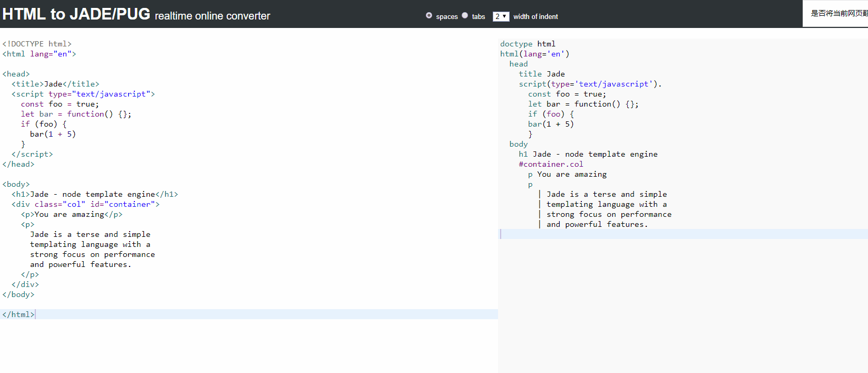Viewport: 868px width, 373px height.
Task: Click 'if (foo) {' in Pug output
Action: [x=551, y=114]
